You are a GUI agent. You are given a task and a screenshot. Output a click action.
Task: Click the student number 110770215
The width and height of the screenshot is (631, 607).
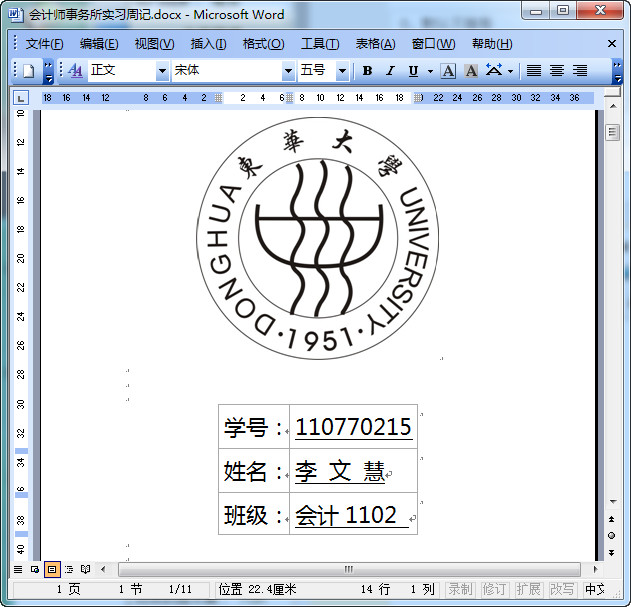click(353, 427)
